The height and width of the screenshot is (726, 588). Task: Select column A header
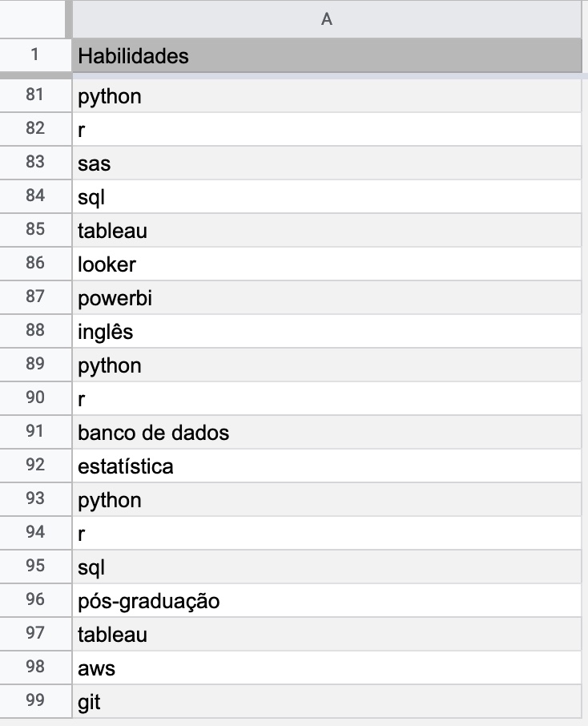pyautogui.click(x=327, y=19)
